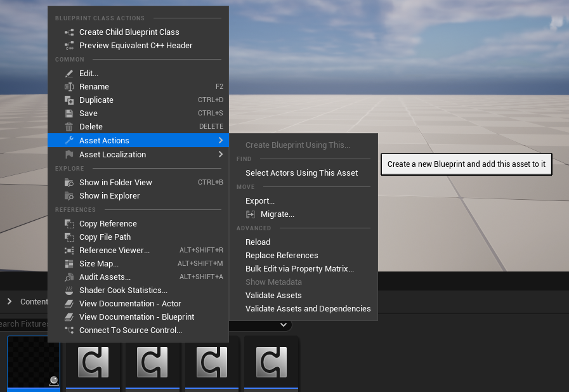Expand the Content breadcrumb chevron
569x392 pixels.
[10, 301]
